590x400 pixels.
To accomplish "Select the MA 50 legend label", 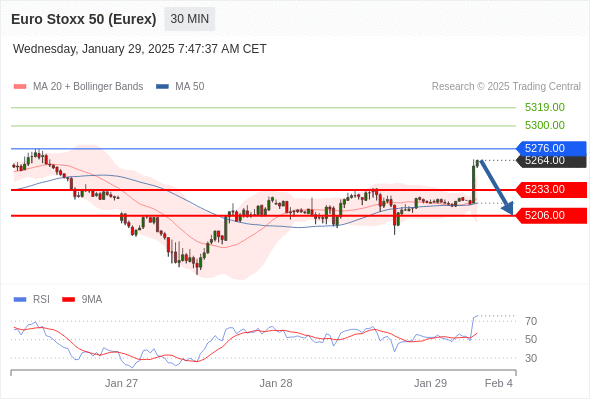I will pos(190,87).
